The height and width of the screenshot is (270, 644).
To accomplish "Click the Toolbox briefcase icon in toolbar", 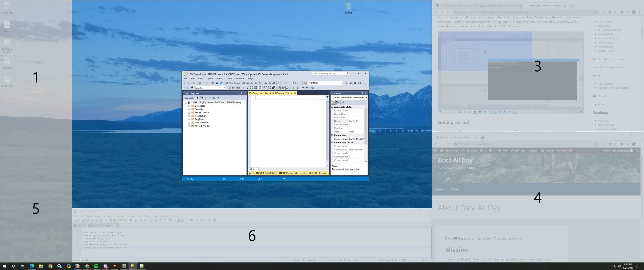I will coord(355,83).
